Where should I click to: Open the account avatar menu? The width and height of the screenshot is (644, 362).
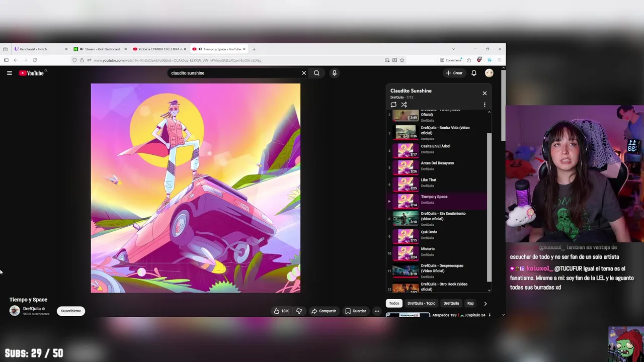489,73
